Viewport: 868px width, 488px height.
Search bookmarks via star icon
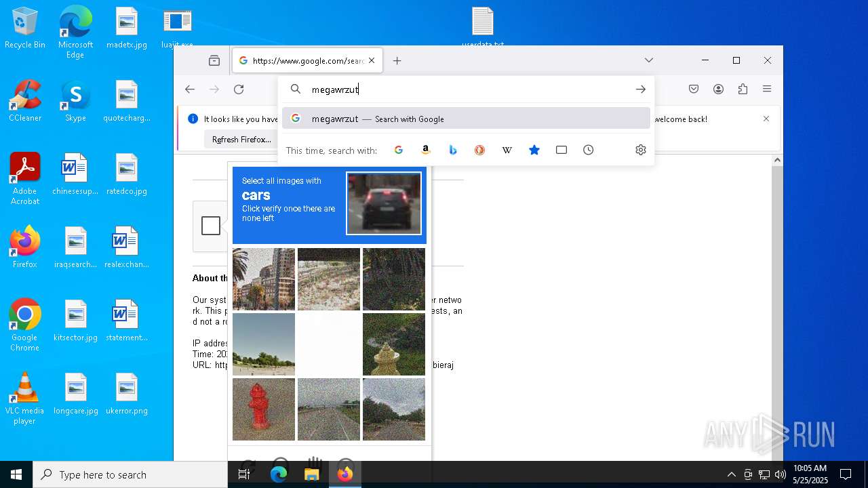(x=534, y=150)
